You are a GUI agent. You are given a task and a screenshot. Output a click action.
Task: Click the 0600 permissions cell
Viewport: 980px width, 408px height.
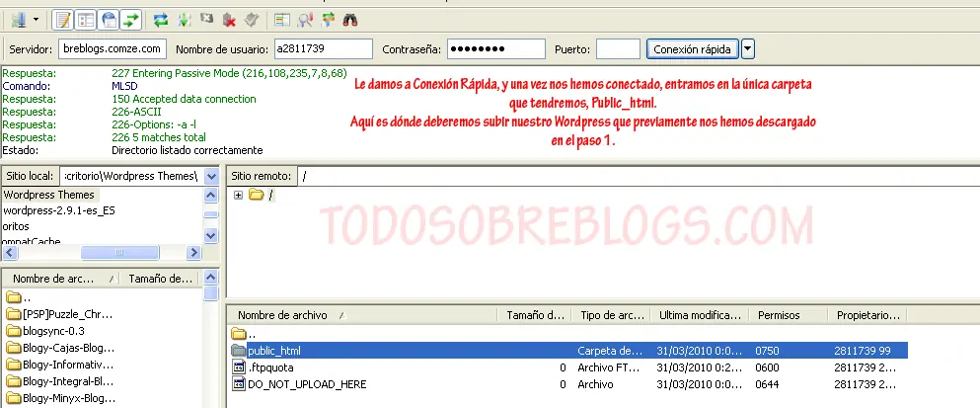tap(767, 367)
